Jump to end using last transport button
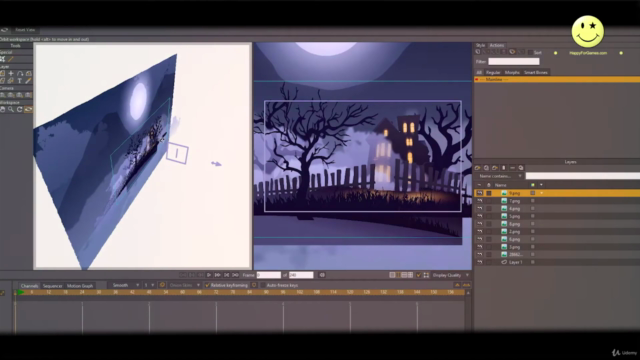 pyautogui.click(x=236, y=275)
